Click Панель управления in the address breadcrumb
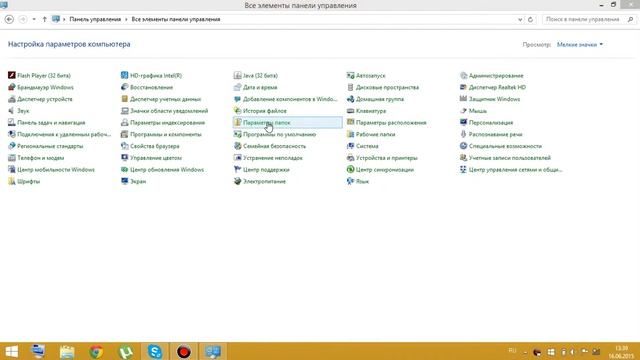Image resolution: width=640 pixels, height=360 pixels. [x=95, y=19]
